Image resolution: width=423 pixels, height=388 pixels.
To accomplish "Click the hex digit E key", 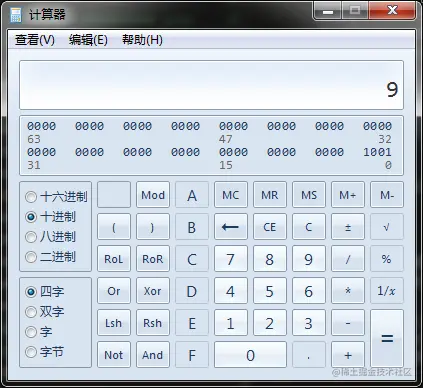I will coord(192,323).
